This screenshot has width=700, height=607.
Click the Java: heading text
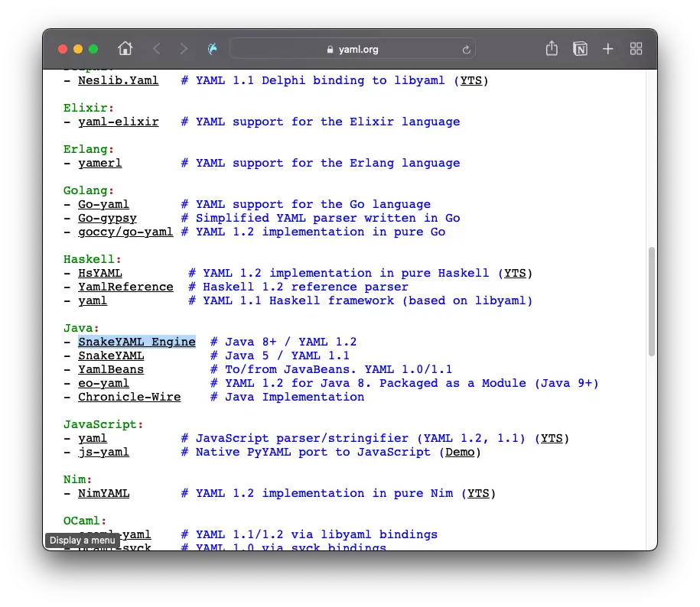(81, 328)
